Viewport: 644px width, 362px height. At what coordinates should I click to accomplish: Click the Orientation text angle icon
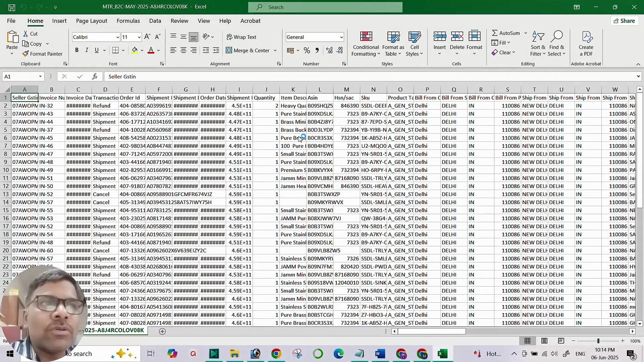(206, 37)
